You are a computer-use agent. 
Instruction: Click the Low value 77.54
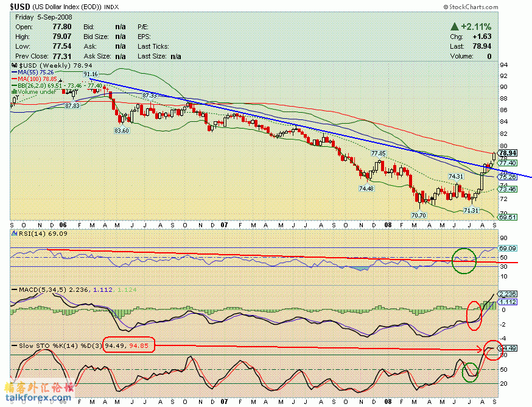[x=61, y=46]
